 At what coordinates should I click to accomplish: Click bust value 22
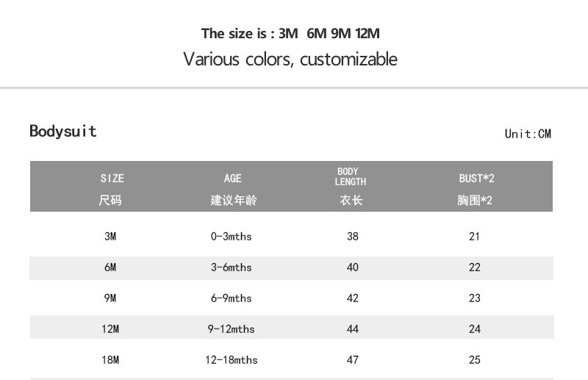coord(475,268)
